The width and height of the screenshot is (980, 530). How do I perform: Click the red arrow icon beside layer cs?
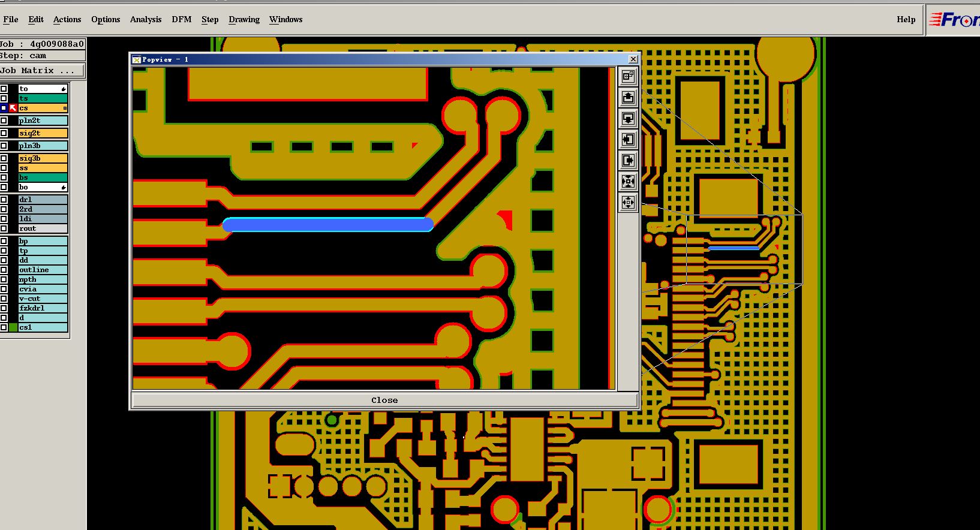13,108
